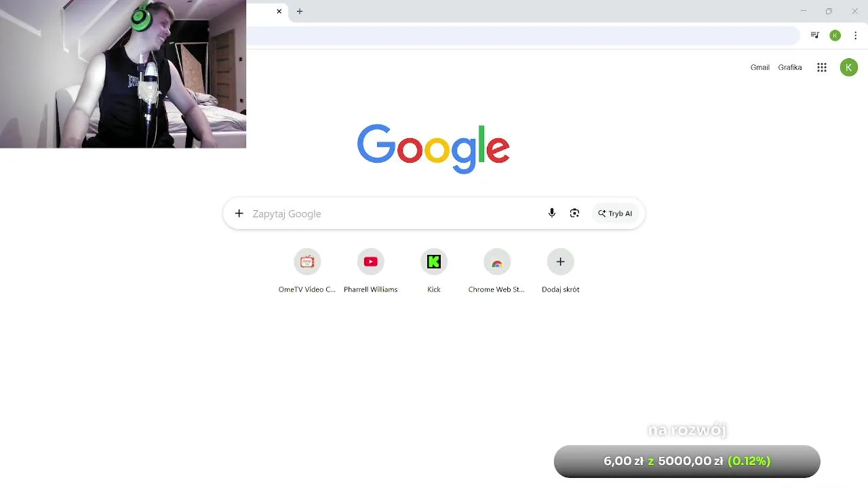The image size is (868, 488).
Task: Open the Chrome Web Store shortcut
Action: (x=497, y=270)
